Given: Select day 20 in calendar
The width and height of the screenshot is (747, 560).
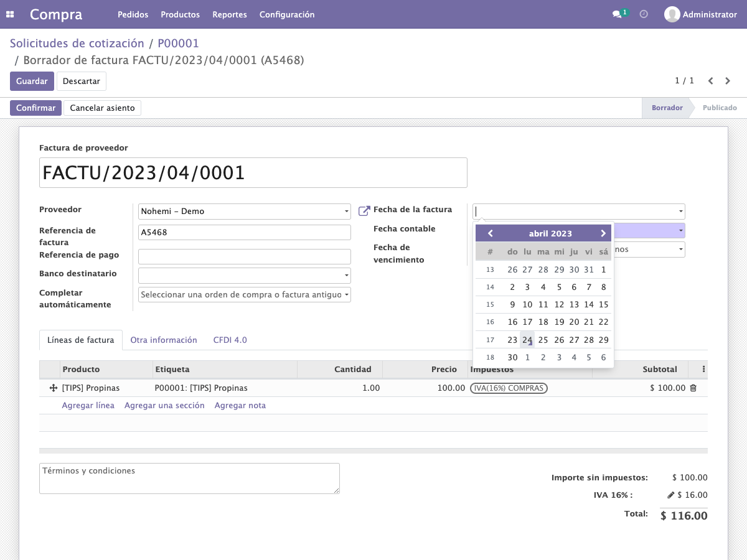Looking at the screenshot, I should click(x=573, y=322).
